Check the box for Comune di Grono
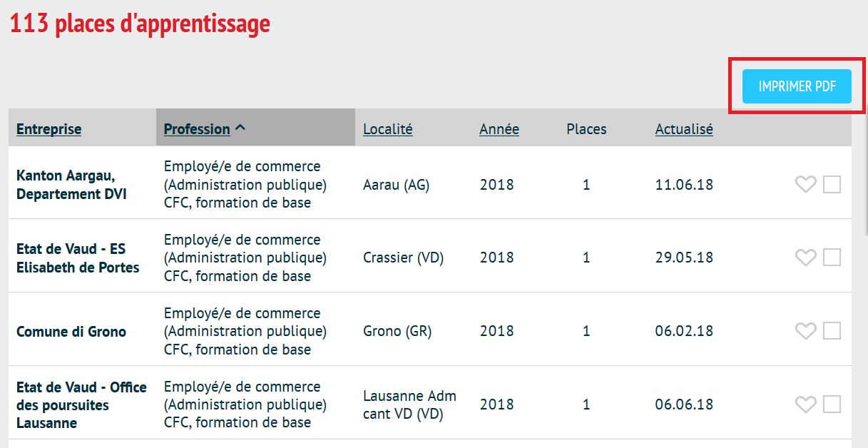Viewport: 868px width, 448px height. pos(832,331)
